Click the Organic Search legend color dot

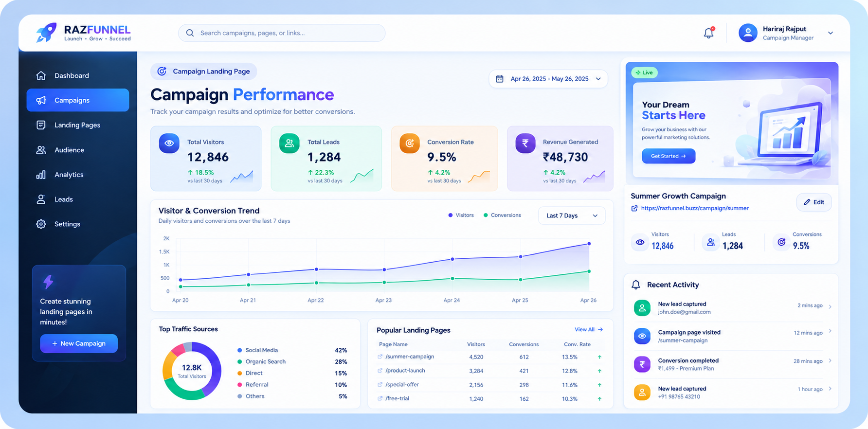coord(239,361)
